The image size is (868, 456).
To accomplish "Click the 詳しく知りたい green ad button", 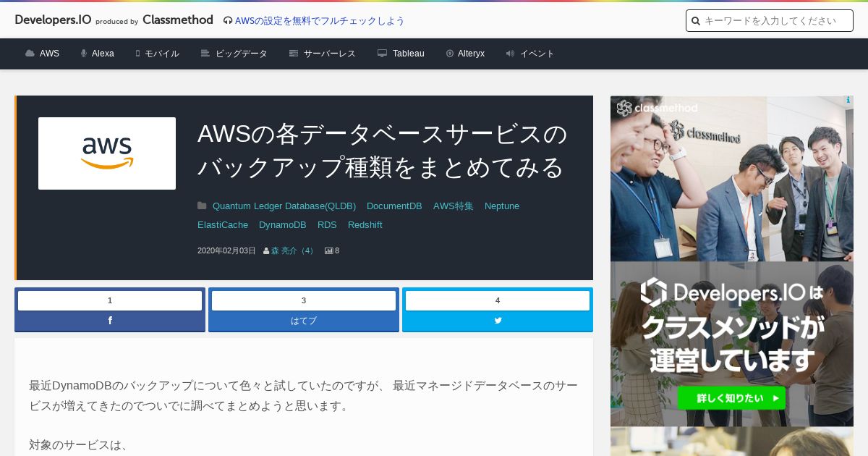I will pyautogui.click(x=731, y=397).
